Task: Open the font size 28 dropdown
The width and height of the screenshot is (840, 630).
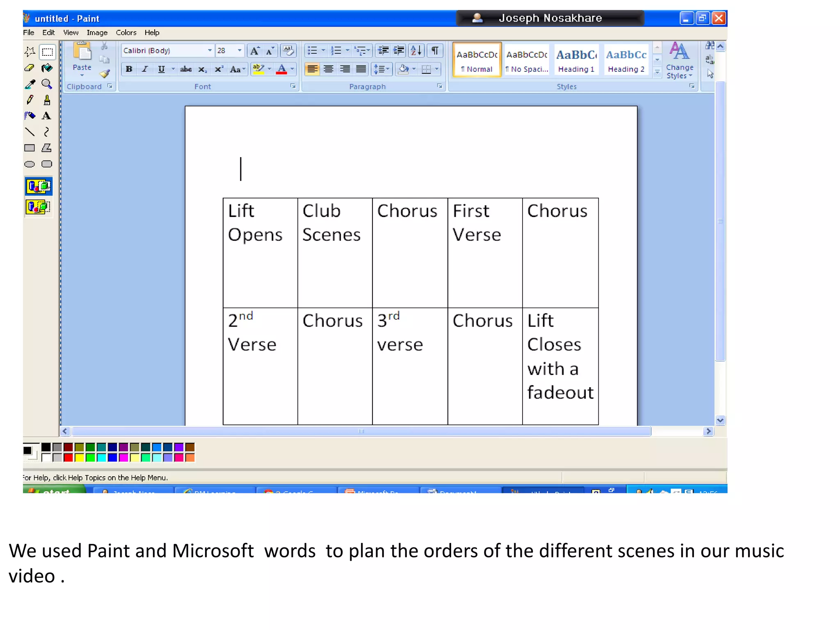Action: [x=240, y=50]
